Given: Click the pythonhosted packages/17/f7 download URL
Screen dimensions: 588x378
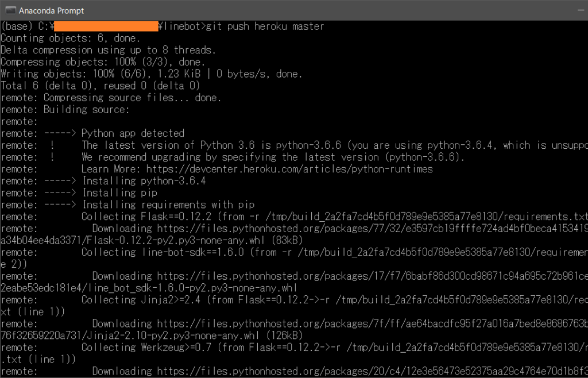Looking at the screenshot, I should click(372, 276).
